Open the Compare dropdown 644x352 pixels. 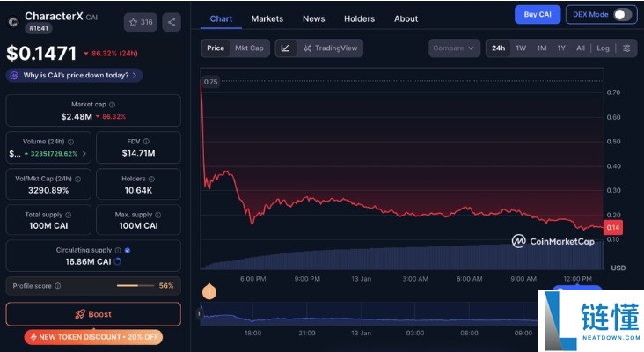[454, 48]
